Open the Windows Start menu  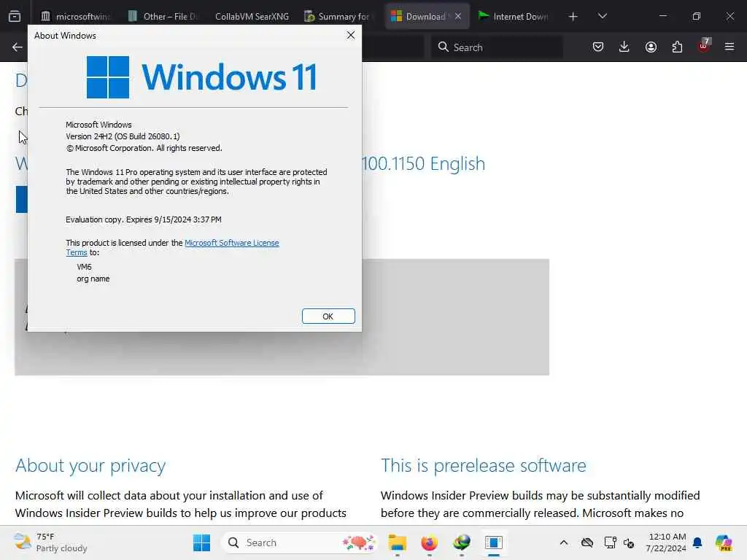[x=201, y=542]
